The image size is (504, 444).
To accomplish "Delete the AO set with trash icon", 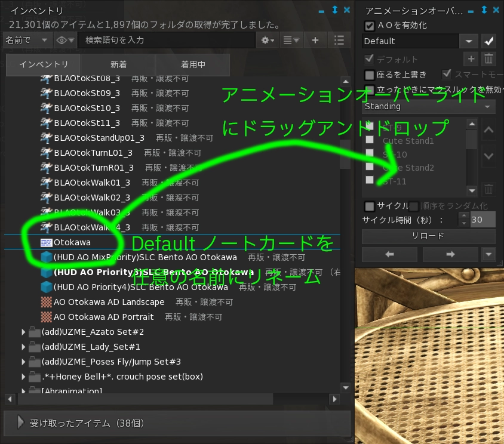I will click(488, 59).
